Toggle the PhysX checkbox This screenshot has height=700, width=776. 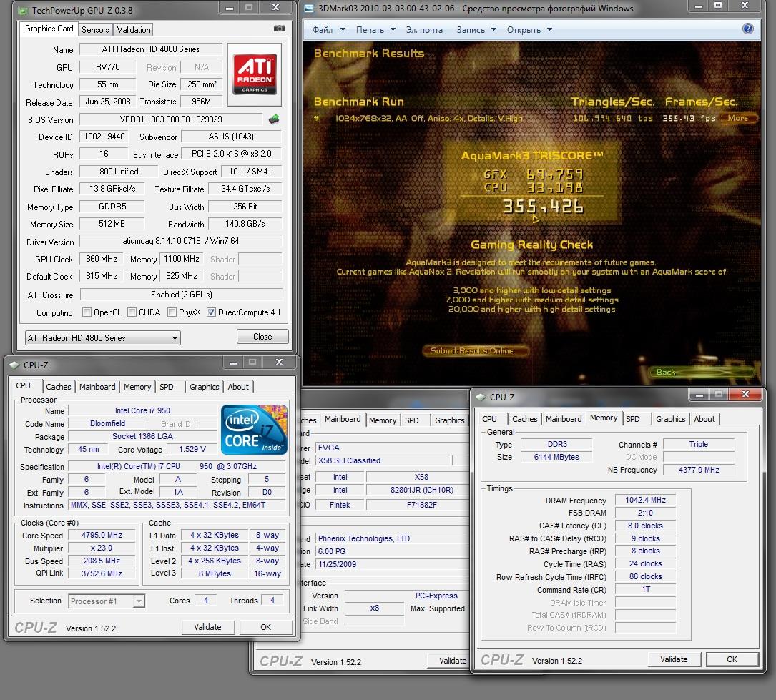coord(172,312)
